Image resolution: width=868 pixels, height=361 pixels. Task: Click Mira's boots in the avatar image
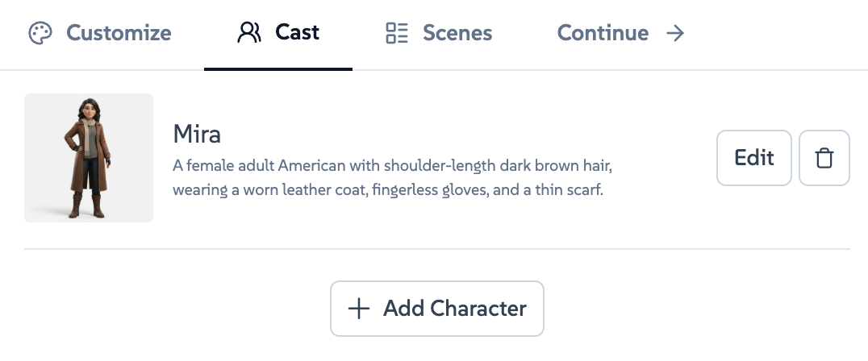[88, 205]
